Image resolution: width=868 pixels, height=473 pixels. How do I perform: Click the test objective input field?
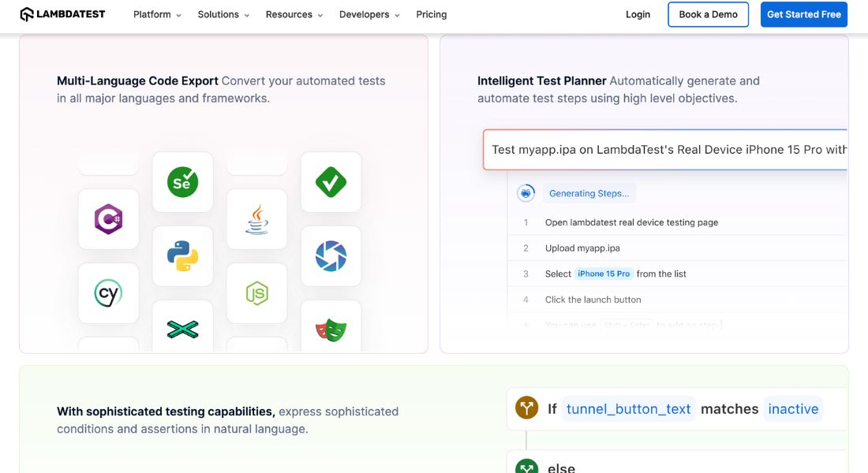click(665, 149)
